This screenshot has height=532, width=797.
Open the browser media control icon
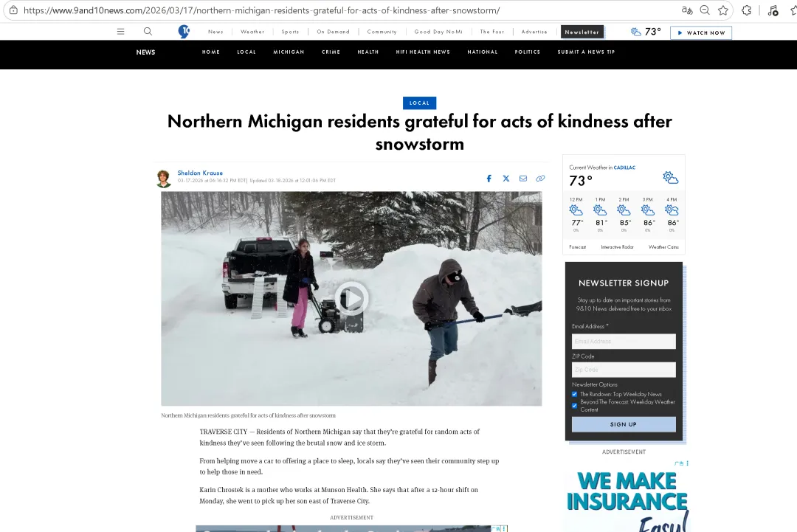click(x=773, y=10)
